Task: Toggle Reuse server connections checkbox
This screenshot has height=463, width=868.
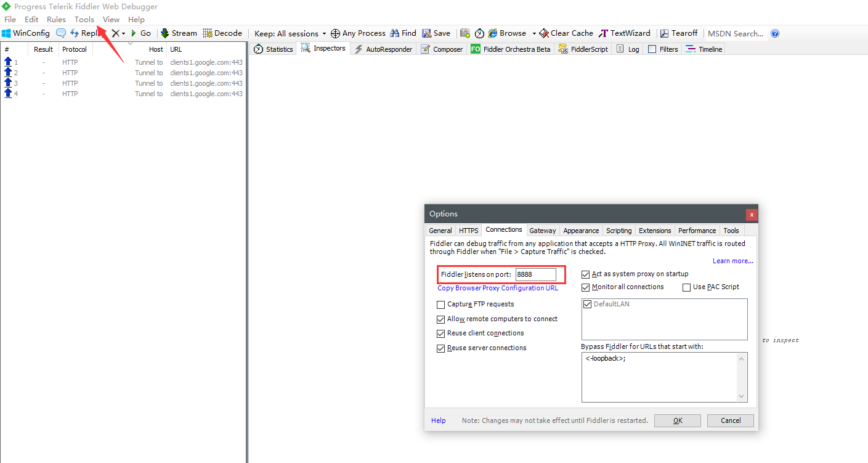Action: pyautogui.click(x=440, y=348)
